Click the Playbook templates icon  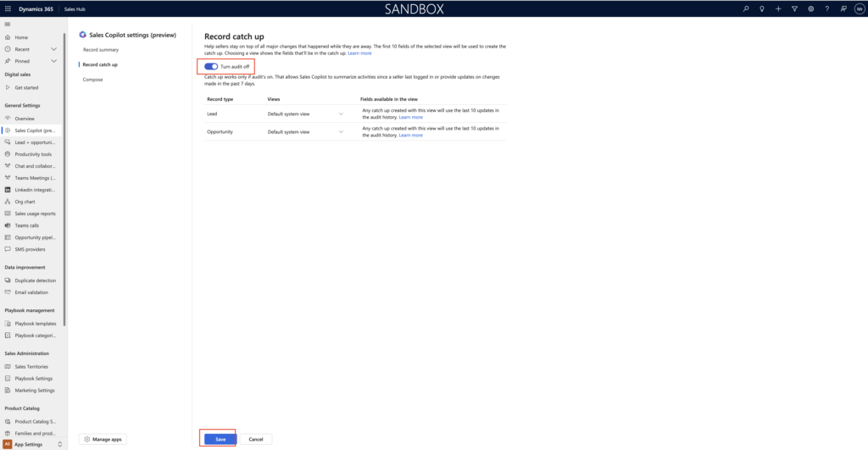8,323
